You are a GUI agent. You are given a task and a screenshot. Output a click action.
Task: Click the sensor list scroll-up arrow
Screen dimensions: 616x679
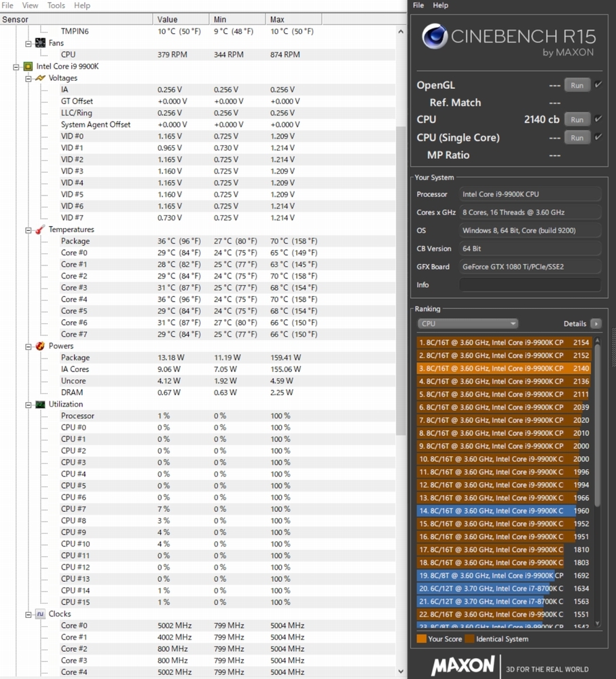401,31
